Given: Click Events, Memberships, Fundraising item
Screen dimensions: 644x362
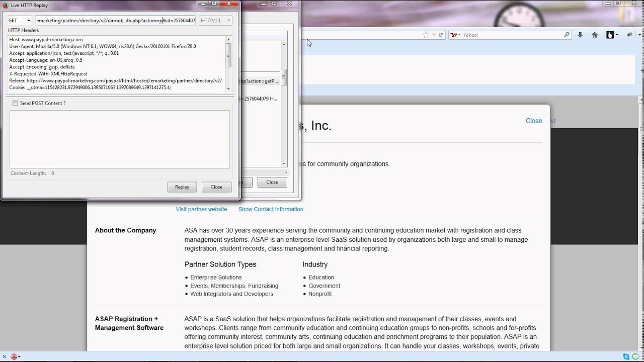Looking at the screenshot, I should coord(234,286).
